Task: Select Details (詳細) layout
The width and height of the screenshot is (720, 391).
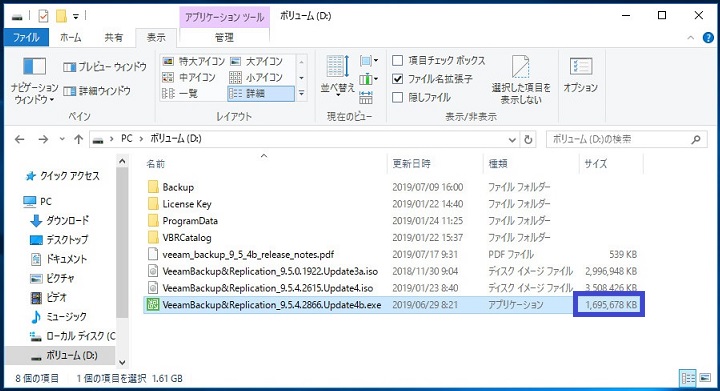Action: pos(261,94)
